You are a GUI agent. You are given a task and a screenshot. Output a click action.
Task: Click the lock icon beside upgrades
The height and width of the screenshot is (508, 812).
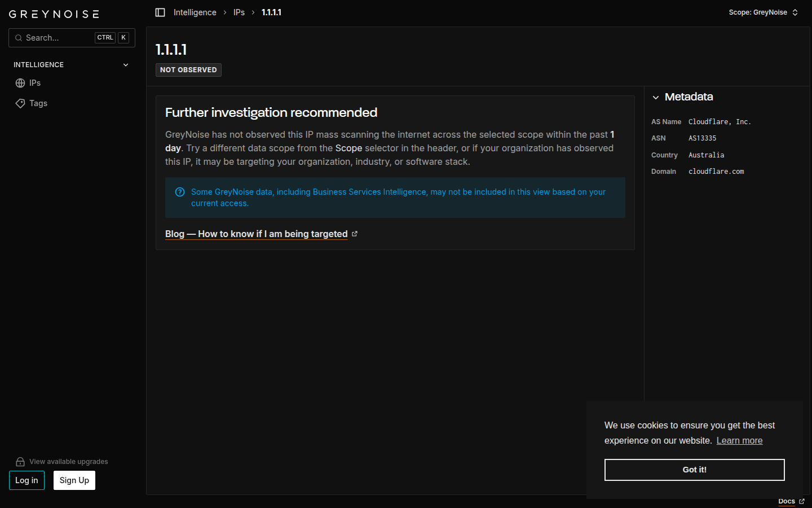point(20,462)
